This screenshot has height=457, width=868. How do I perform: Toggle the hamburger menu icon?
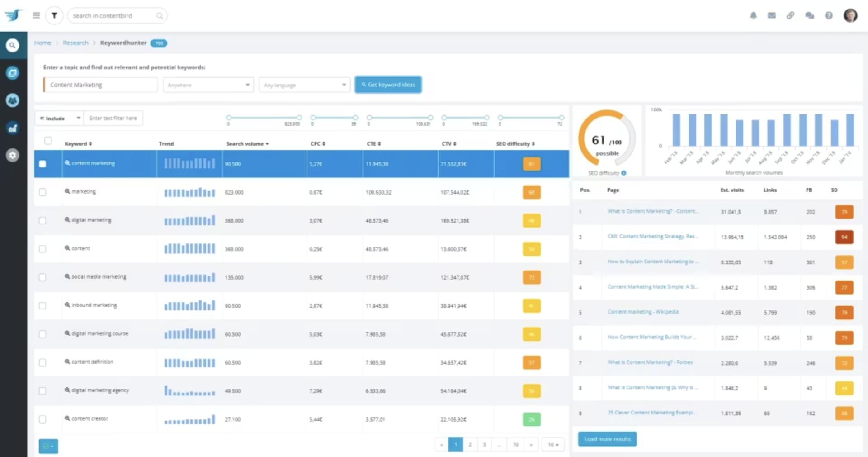point(36,15)
